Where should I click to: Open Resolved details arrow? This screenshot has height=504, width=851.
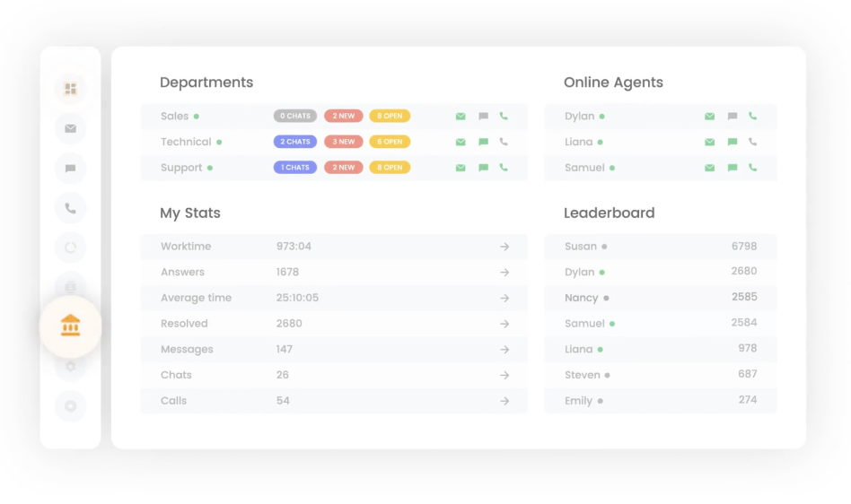tap(504, 324)
